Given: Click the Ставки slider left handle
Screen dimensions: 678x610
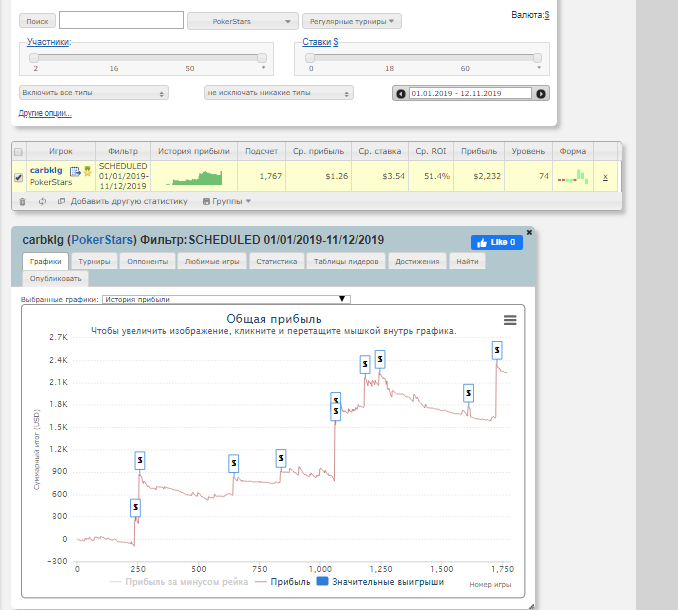Looking at the screenshot, I should [310, 58].
